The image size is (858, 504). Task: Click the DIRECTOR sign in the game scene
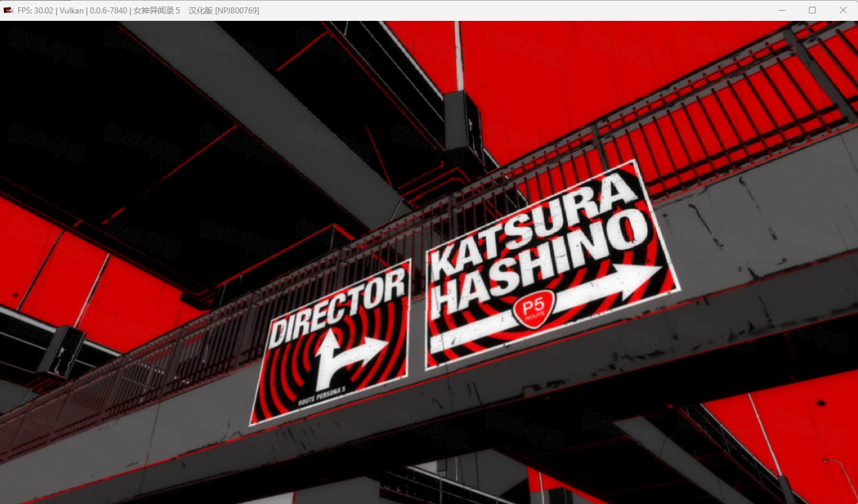pyautogui.click(x=330, y=343)
